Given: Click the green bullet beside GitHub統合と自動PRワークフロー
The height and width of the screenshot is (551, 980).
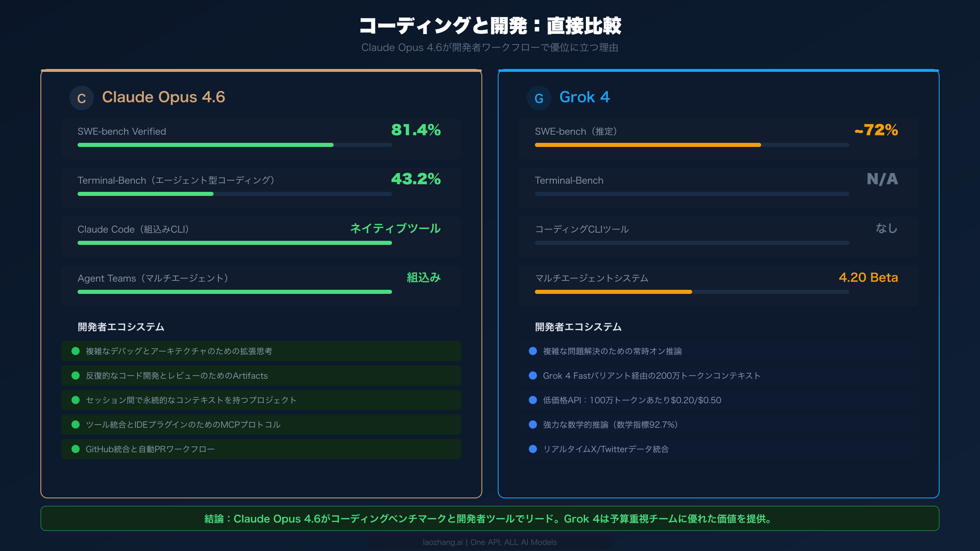Looking at the screenshot, I should click(75, 449).
